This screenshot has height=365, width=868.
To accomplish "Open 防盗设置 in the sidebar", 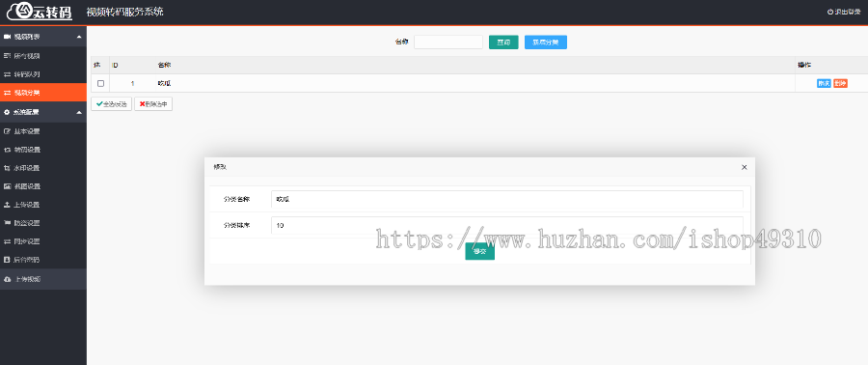I will point(43,223).
